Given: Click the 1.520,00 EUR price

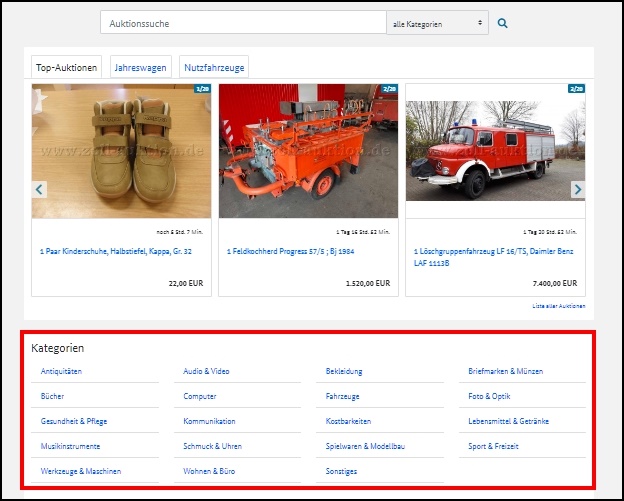Looking at the screenshot, I should pos(368,283).
